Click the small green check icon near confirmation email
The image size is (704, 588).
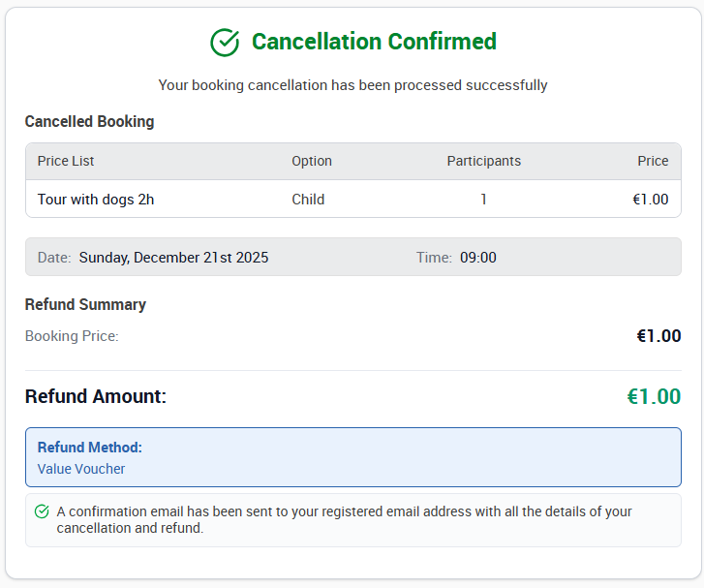click(x=42, y=511)
